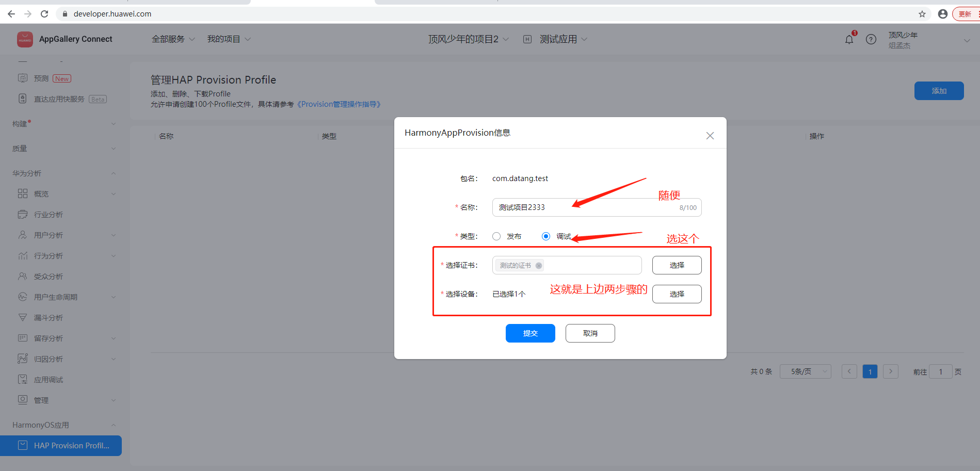Remove 测试的证书 tag with x icon

539,266
